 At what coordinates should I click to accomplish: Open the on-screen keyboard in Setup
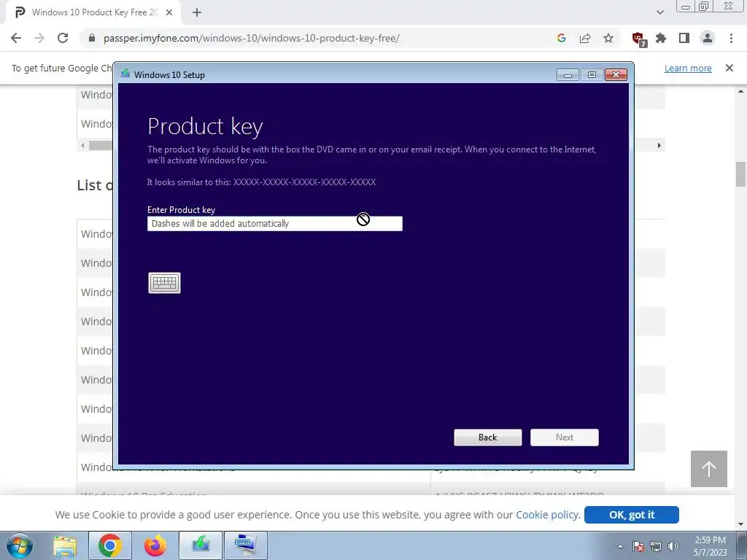[164, 283]
